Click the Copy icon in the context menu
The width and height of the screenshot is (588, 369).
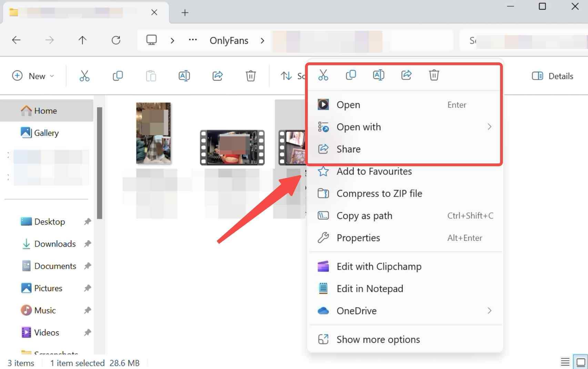(351, 75)
